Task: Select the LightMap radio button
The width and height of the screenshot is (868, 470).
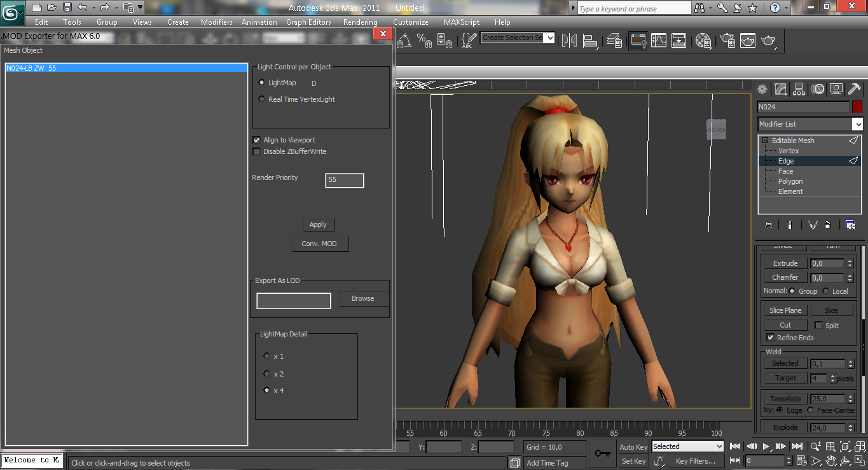Action: [x=261, y=83]
